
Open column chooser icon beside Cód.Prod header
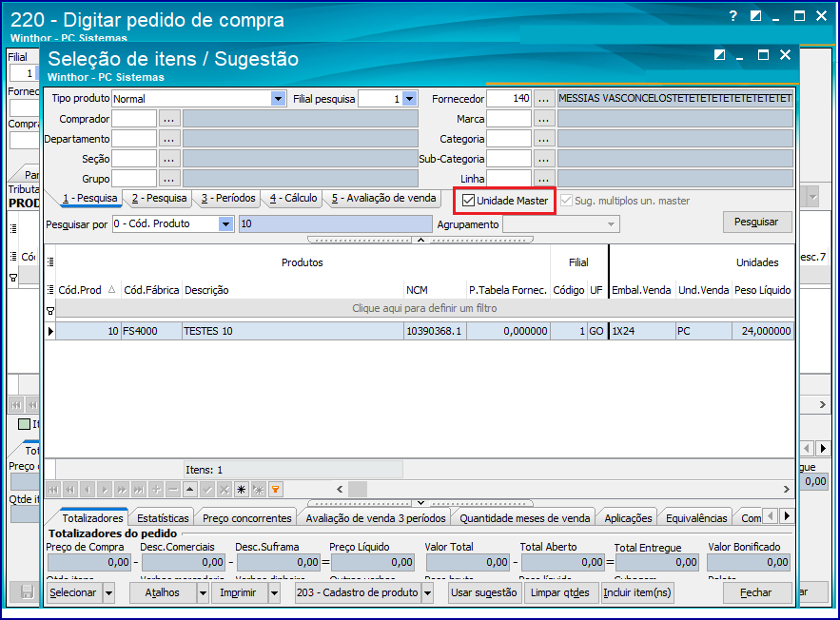[50, 290]
